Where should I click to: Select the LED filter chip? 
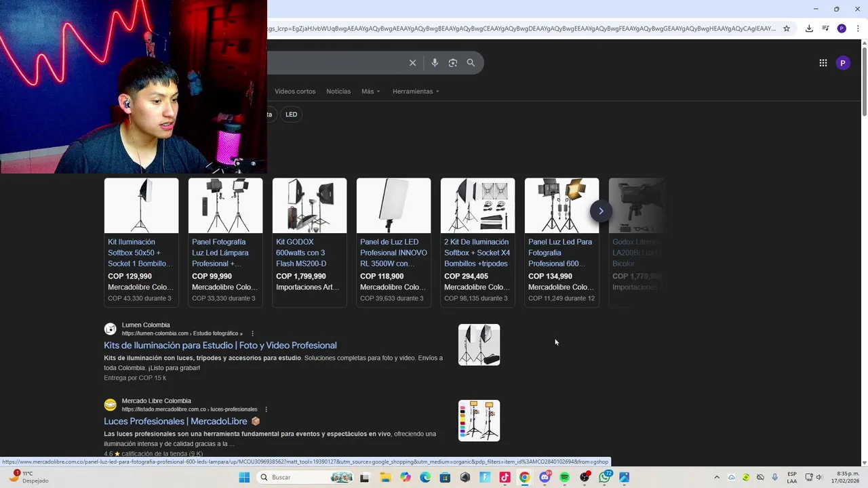291,115
